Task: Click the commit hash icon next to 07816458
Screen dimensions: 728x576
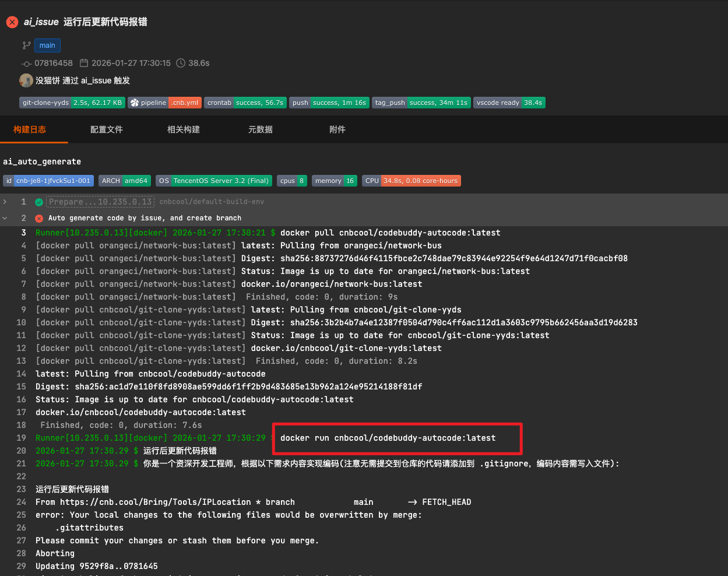Action: click(x=26, y=64)
